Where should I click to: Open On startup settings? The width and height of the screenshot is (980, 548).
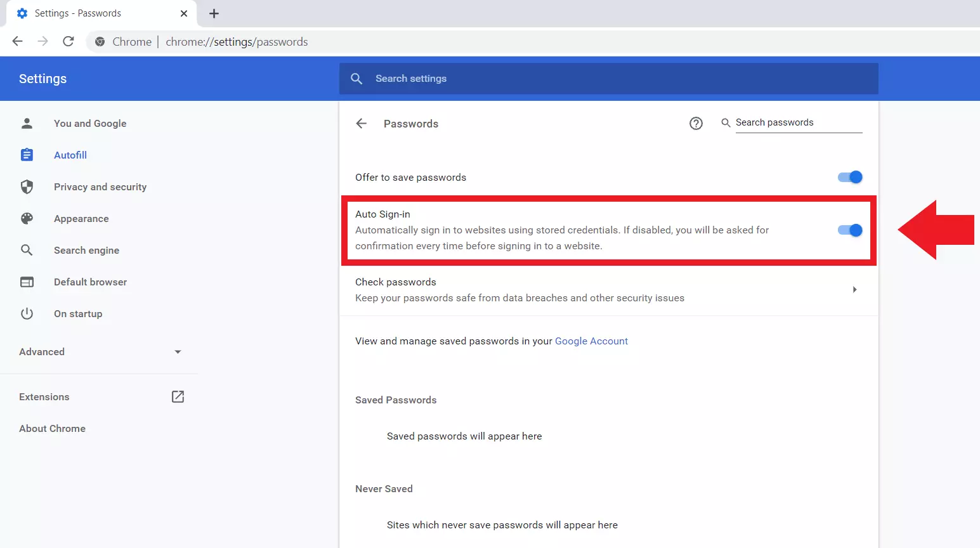[x=78, y=313]
